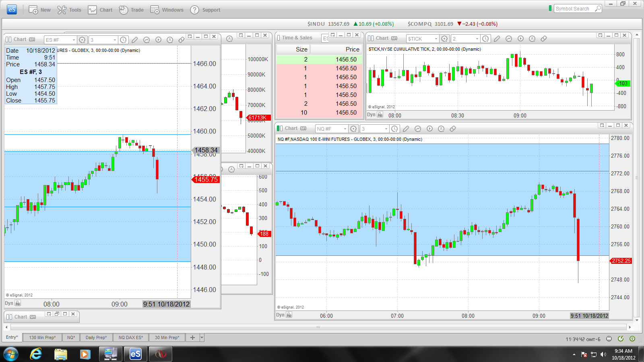This screenshot has width=644, height=362.
Task: Open NQ #F chart settings gear
Action: [x=353, y=129]
